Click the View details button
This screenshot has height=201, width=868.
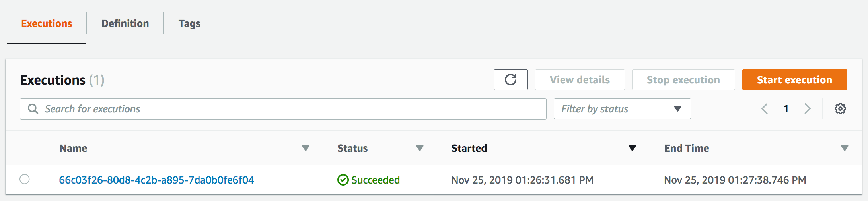pyautogui.click(x=580, y=80)
